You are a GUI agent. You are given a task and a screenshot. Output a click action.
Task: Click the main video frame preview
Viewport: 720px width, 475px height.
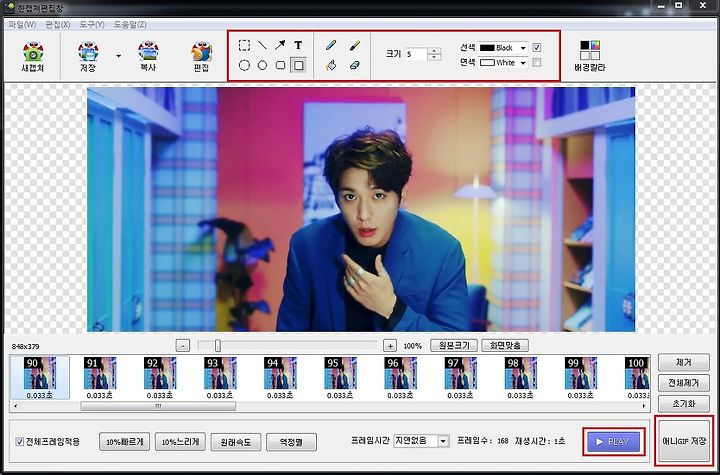[x=361, y=209]
